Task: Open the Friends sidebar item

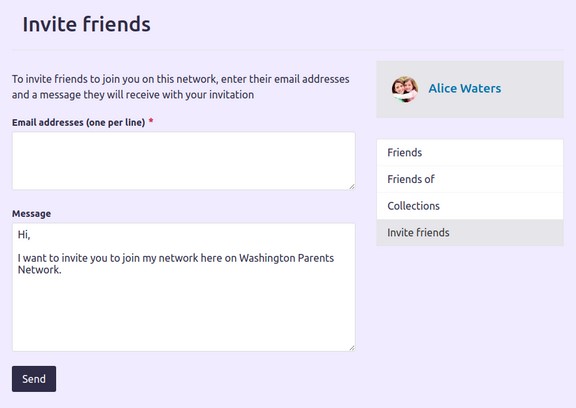Action: point(470,152)
